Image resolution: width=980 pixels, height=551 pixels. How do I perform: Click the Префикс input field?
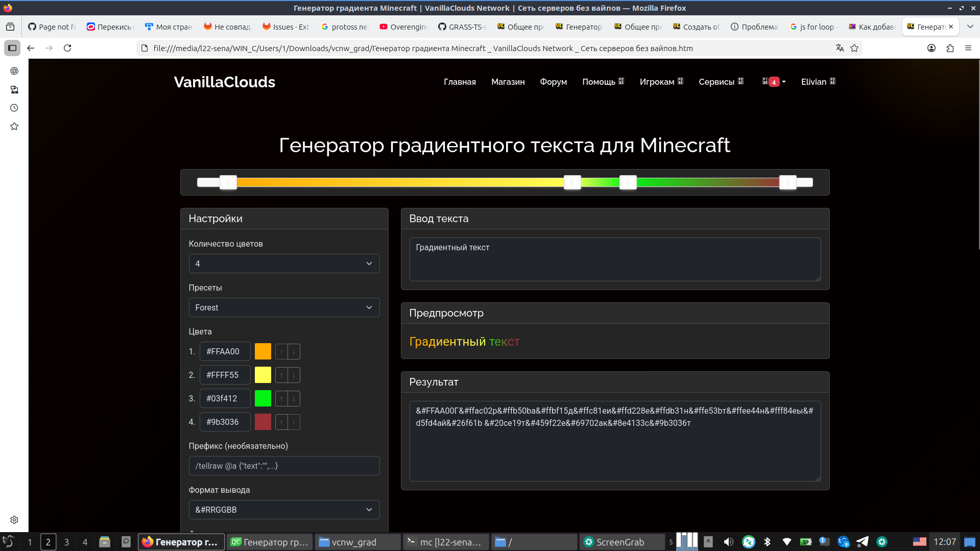click(x=284, y=466)
